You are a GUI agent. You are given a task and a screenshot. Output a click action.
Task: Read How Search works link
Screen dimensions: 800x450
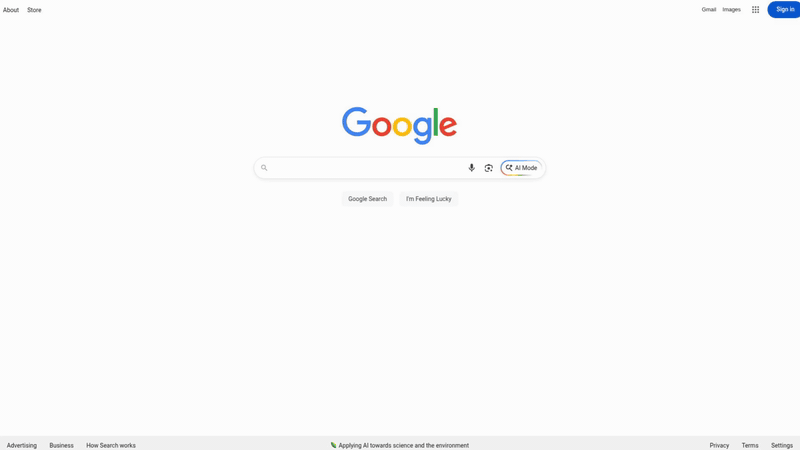(x=111, y=445)
